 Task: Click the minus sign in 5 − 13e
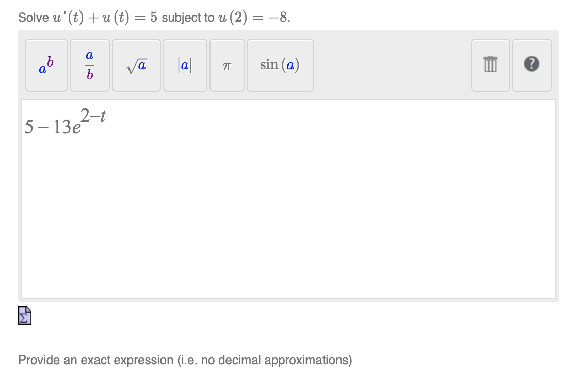point(43,128)
